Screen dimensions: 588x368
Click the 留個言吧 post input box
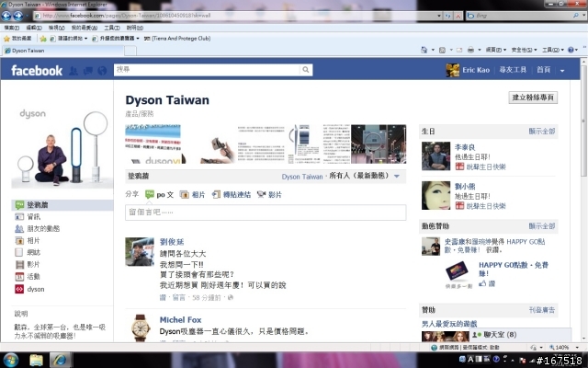coord(266,213)
